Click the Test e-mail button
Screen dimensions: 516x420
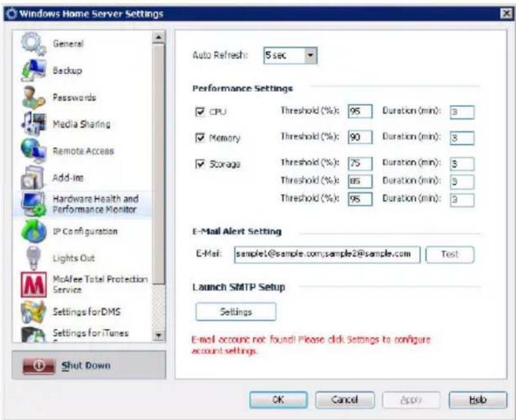[x=450, y=255]
